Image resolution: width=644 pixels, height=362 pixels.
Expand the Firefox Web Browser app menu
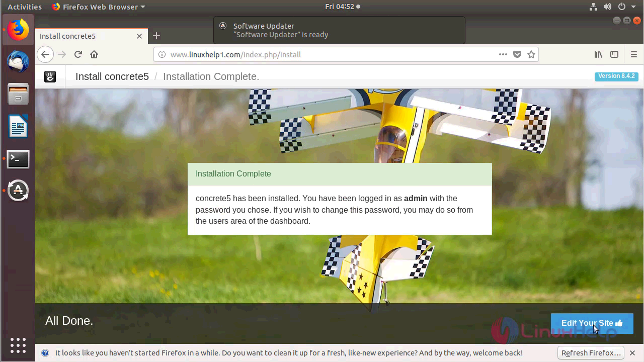(99, 7)
